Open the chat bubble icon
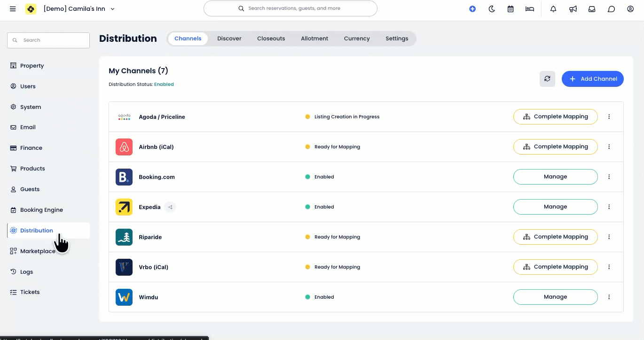This screenshot has height=340, width=644. [x=612, y=9]
